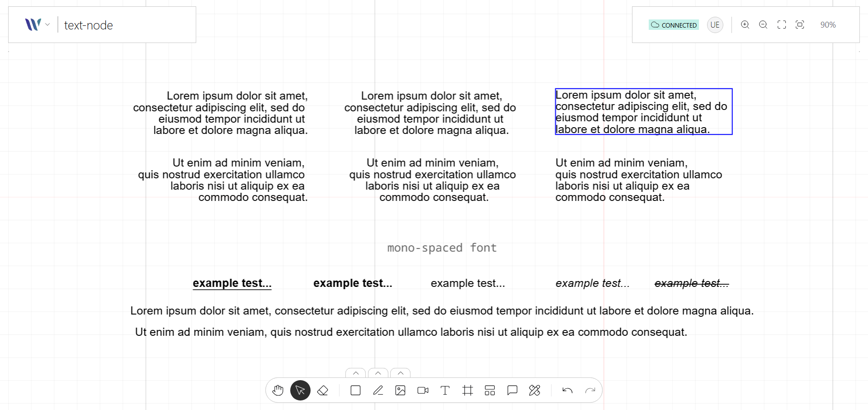Select the Shape rectangle tool

click(x=355, y=390)
